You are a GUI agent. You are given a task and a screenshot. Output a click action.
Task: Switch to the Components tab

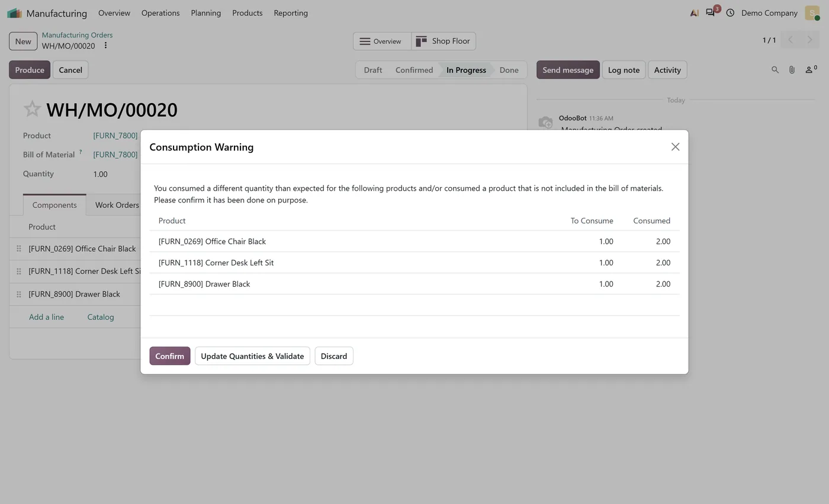pos(54,205)
